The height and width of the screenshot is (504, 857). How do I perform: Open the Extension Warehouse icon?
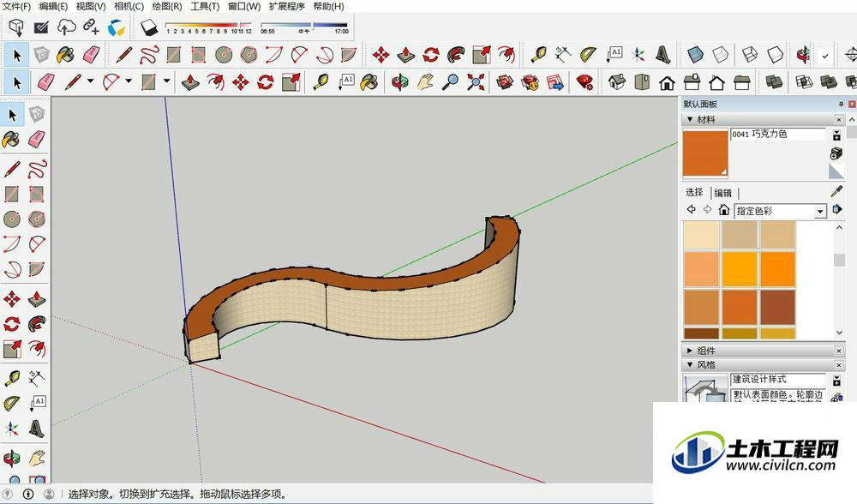pyautogui.click(x=530, y=82)
